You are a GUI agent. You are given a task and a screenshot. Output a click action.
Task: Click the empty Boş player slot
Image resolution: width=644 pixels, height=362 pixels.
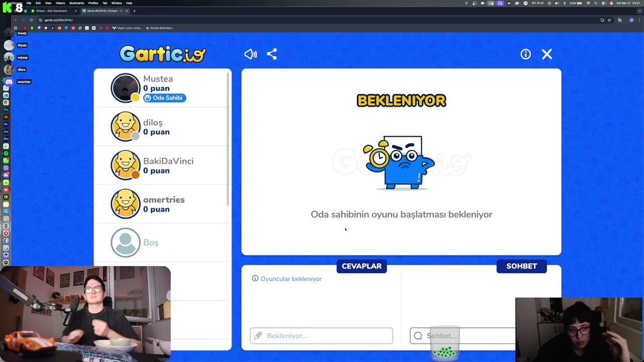click(x=162, y=242)
